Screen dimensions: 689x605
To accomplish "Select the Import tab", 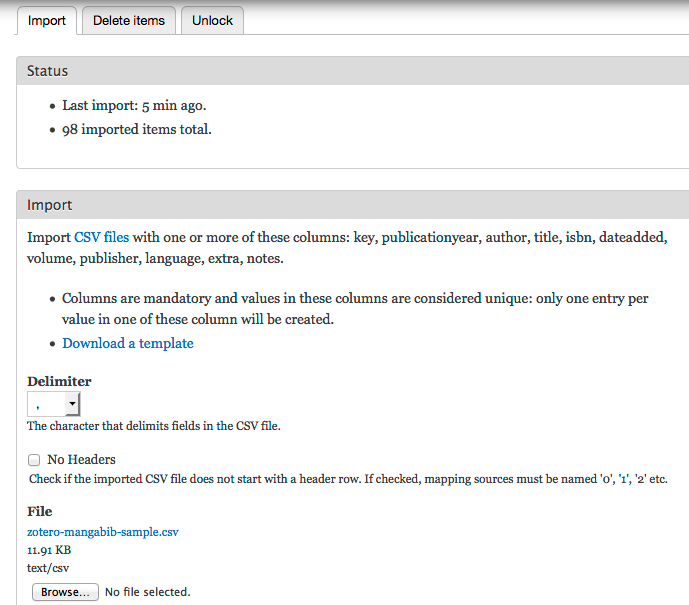I will coord(47,20).
